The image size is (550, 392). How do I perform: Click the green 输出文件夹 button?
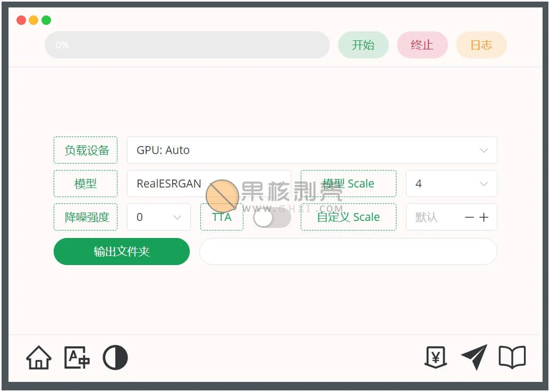(121, 251)
